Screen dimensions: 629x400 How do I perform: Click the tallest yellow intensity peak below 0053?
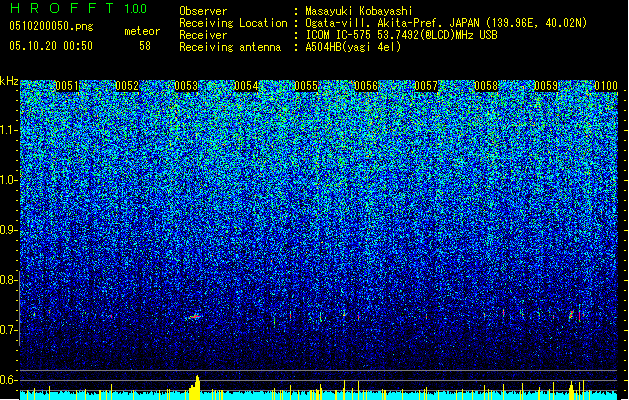197,387
